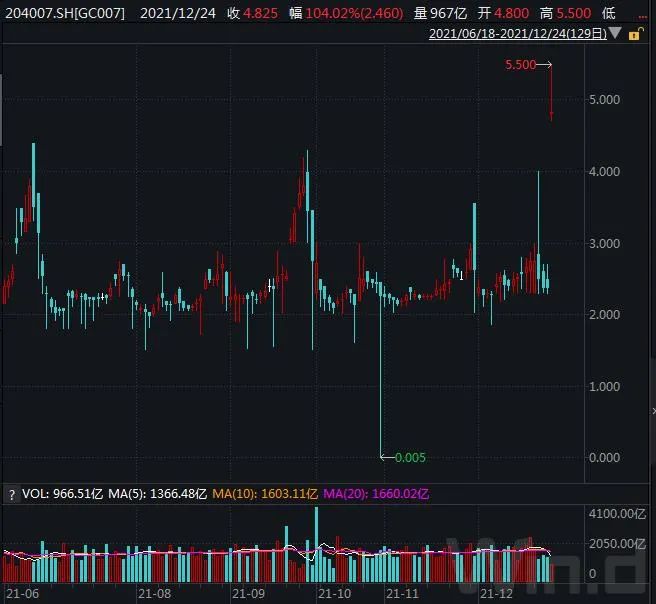Click the 3.000 price axis label
656x604 pixels.
pyautogui.click(x=604, y=243)
